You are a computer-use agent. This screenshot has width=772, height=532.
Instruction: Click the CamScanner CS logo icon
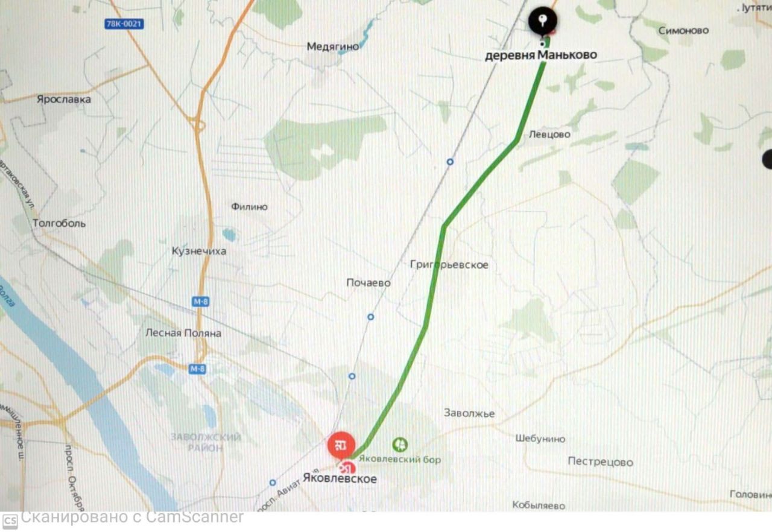[x=10, y=521]
